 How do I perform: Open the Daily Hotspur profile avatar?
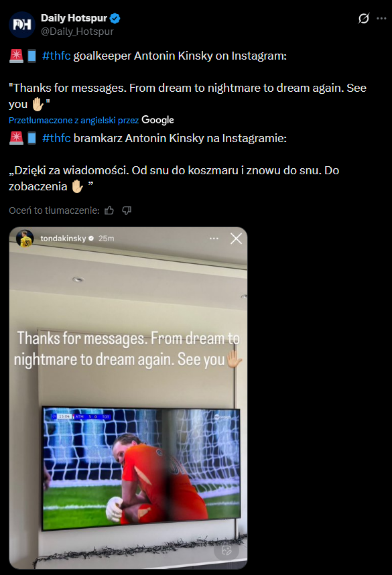pos(22,25)
